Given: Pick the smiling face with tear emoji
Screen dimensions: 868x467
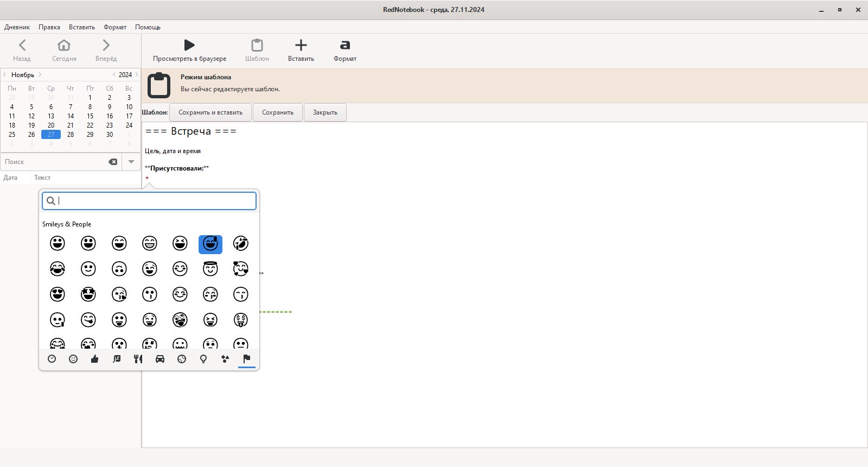Looking at the screenshot, I should 58,320.
